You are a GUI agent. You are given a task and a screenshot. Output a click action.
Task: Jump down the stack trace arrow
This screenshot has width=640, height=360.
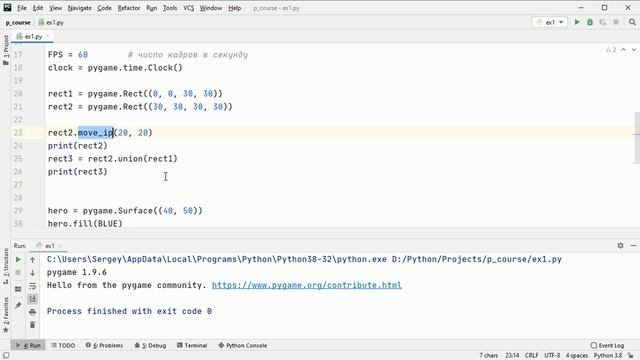pos(32,273)
